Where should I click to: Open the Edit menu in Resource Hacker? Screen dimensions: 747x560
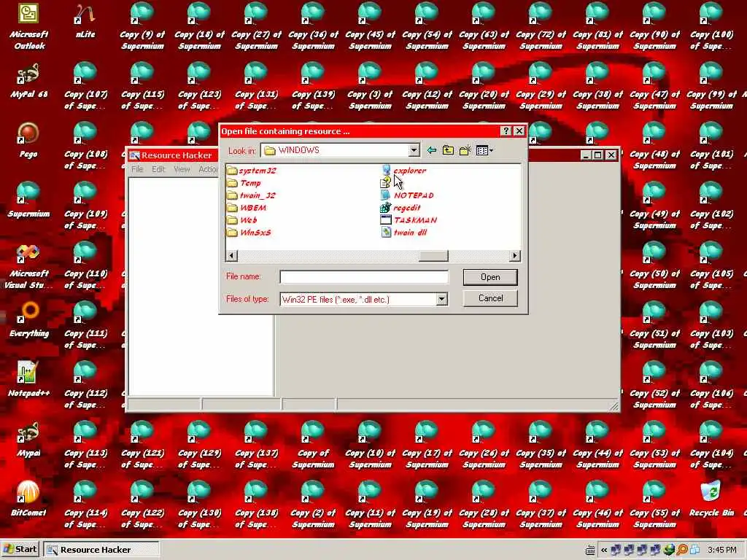pos(158,169)
